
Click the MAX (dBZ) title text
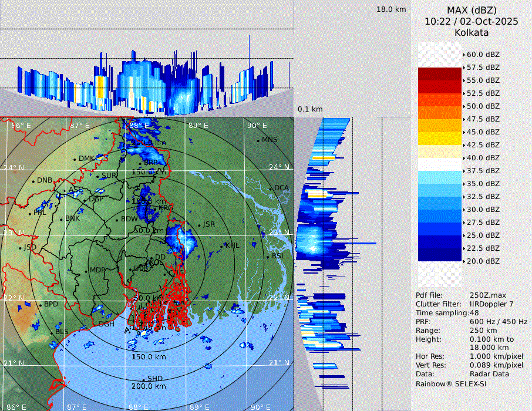click(x=472, y=10)
